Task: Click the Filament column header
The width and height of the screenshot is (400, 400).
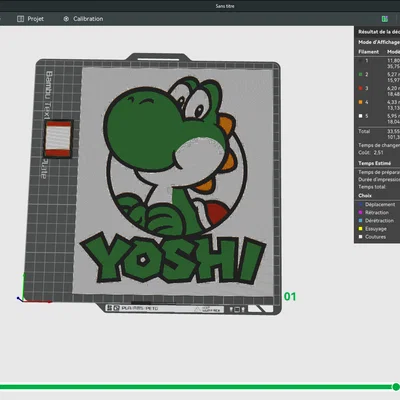Action: pos(368,52)
